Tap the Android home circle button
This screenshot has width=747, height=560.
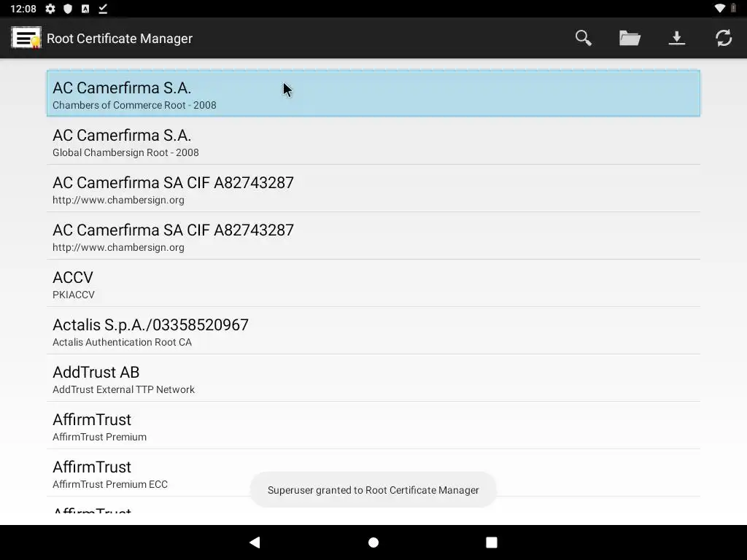373,542
